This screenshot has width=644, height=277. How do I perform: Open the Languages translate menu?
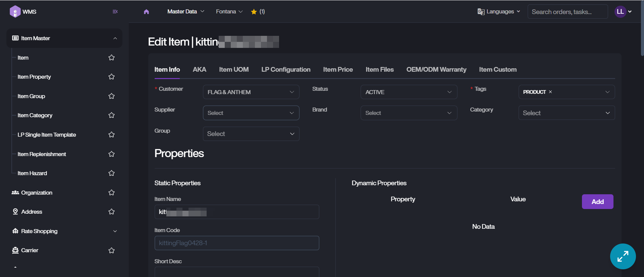(x=499, y=12)
